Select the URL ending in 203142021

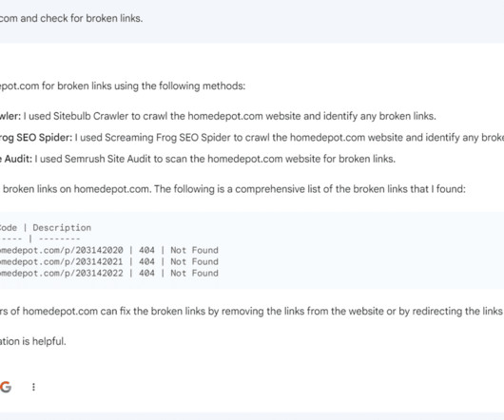[x=62, y=261]
